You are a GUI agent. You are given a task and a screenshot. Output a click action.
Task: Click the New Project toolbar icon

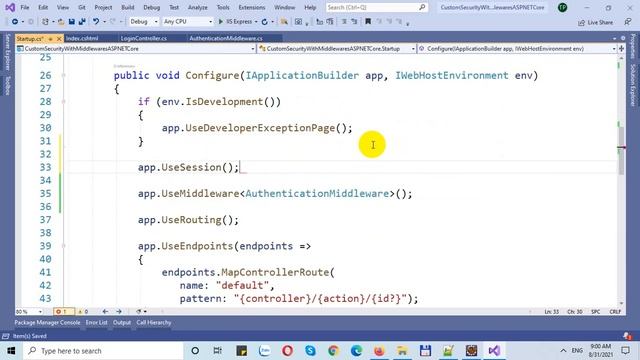(45, 22)
